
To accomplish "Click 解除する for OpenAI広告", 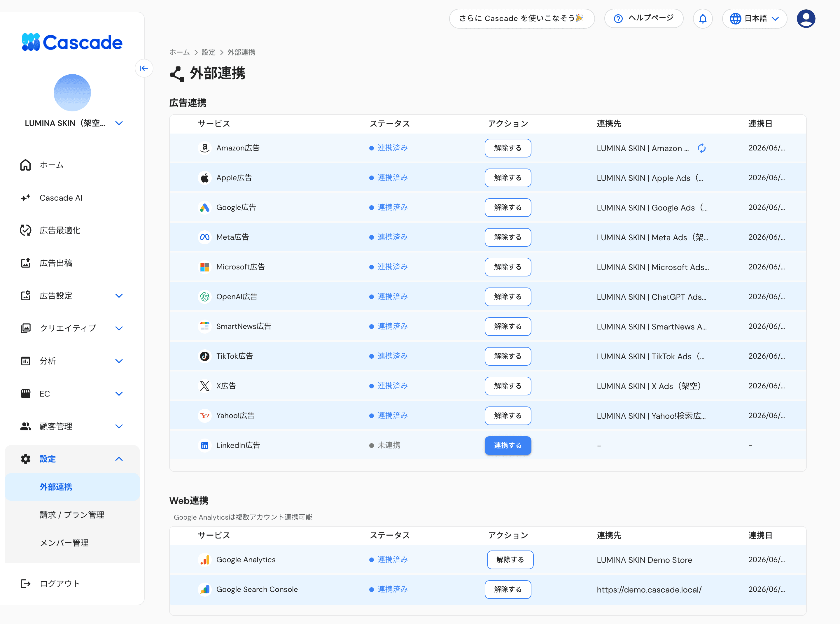I will pyautogui.click(x=508, y=297).
